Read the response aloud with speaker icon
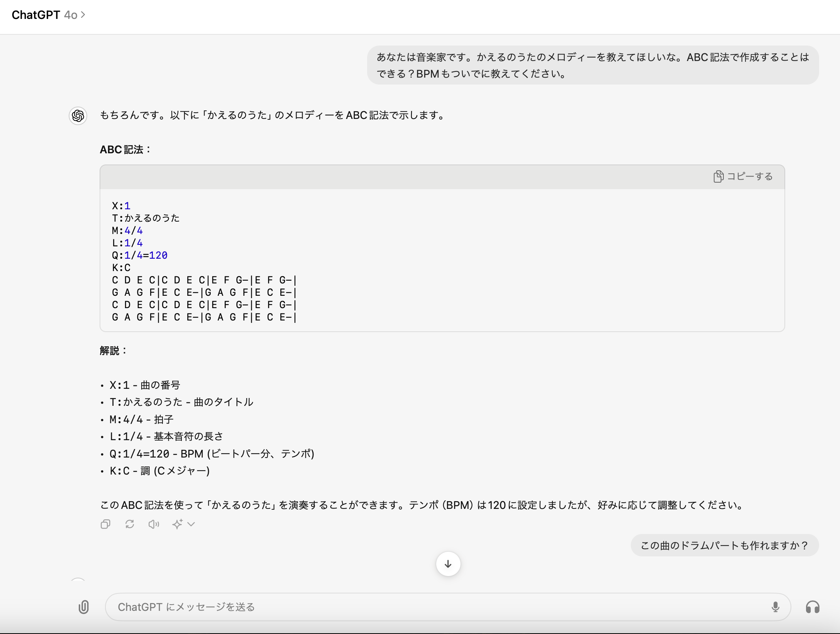This screenshot has width=840, height=634. click(154, 524)
